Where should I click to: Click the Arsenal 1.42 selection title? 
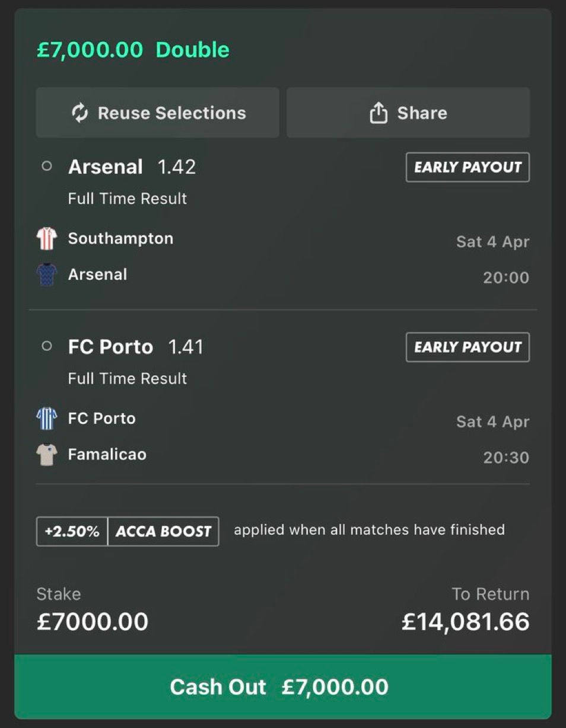pos(132,167)
